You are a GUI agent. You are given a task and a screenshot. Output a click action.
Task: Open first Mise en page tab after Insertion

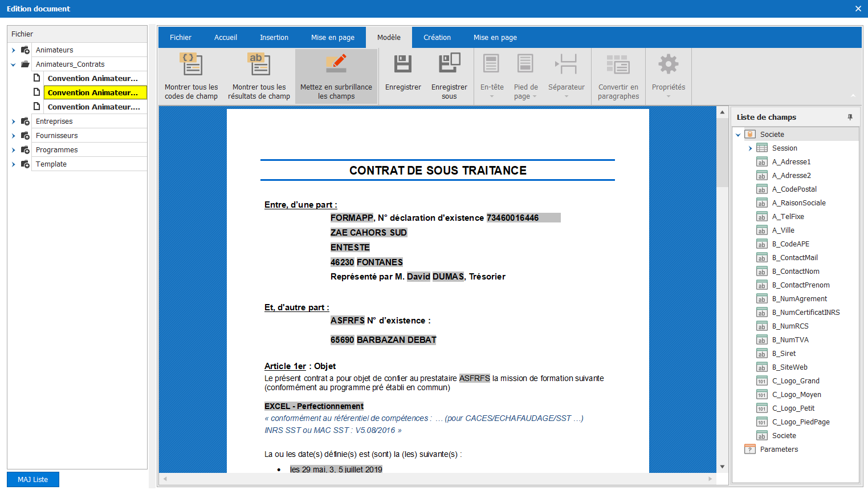pyautogui.click(x=333, y=38)
